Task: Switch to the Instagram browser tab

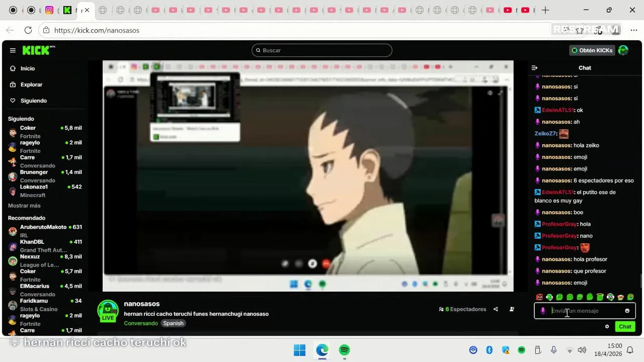Action: pos(49,10)
